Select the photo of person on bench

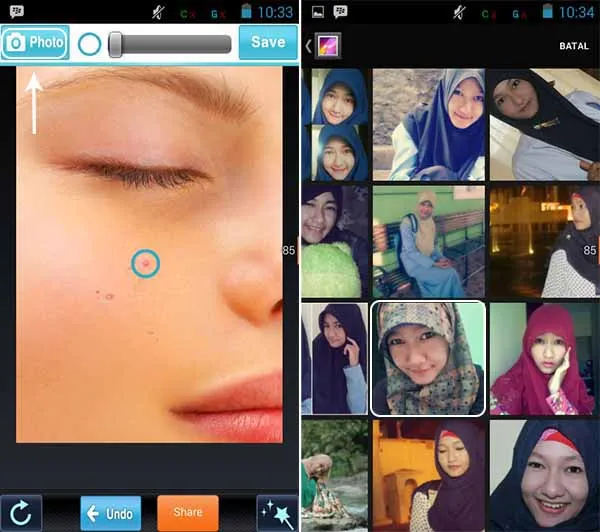pos(429,242)
